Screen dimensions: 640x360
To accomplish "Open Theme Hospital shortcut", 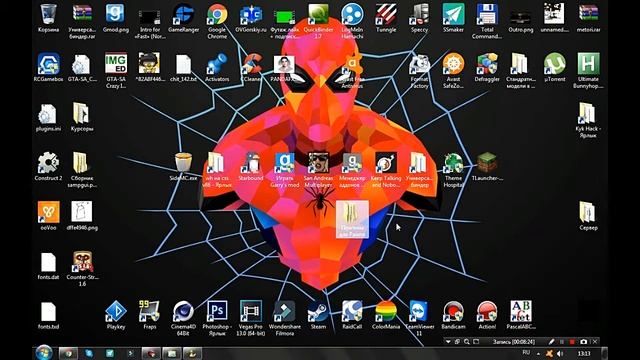I will pos(453,170).
